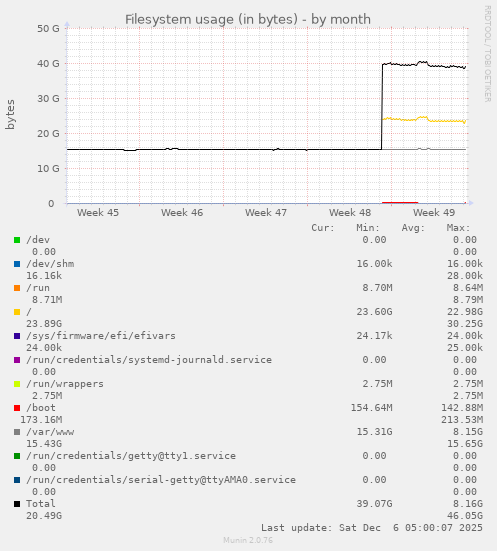Screen dimensions: 497x551
Task: Select the /run/credentials/systemd-journald.service label
Action: (149, 360)
